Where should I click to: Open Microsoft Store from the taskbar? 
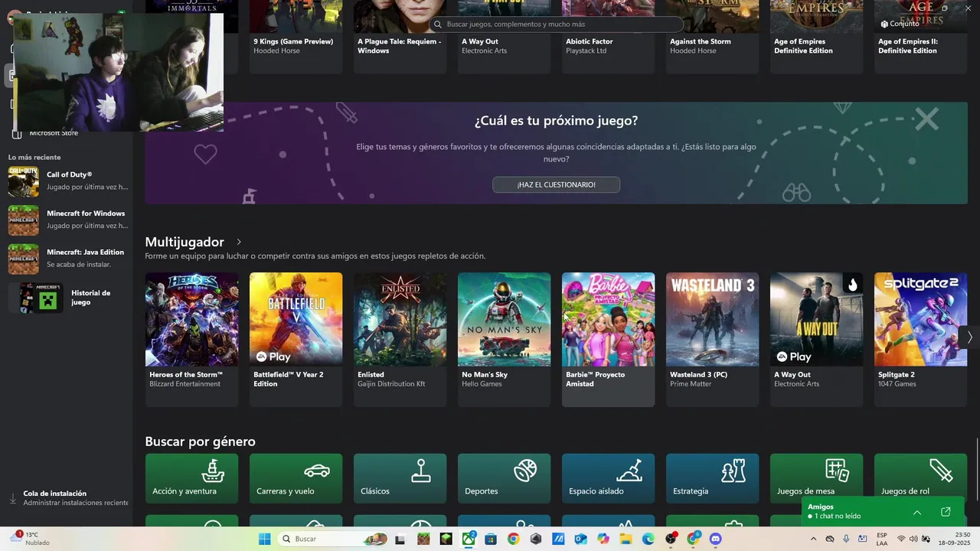[491, 539]
